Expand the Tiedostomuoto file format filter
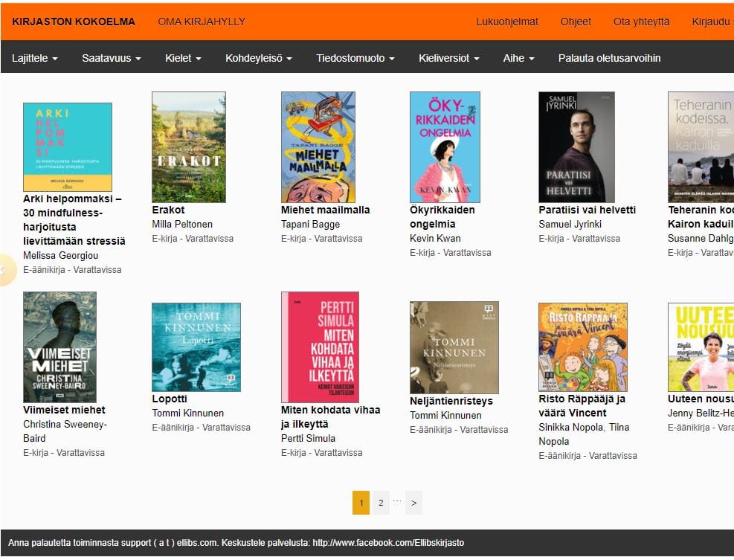This screenshot has width=734, height=560. (x=355, y=58)
